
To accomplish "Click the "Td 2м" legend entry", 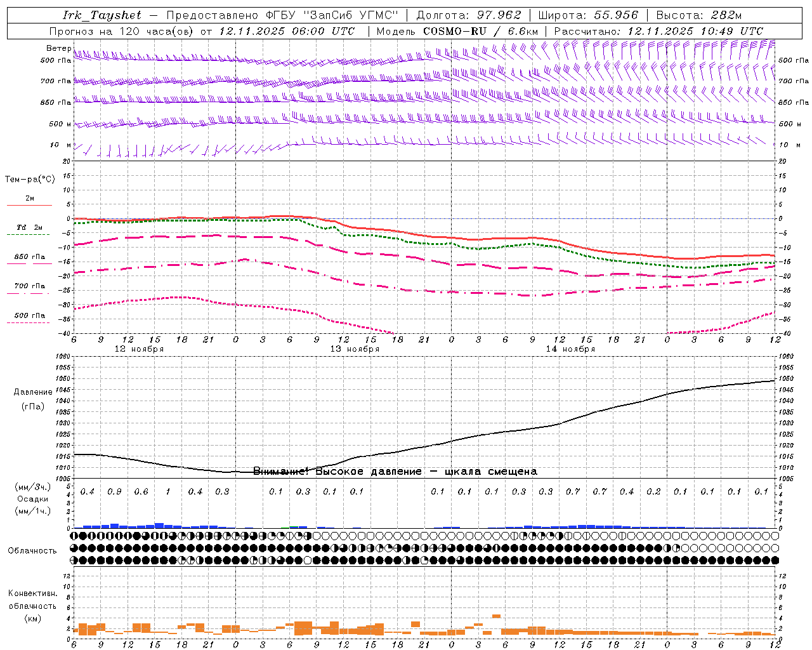I will pos(29,227).
